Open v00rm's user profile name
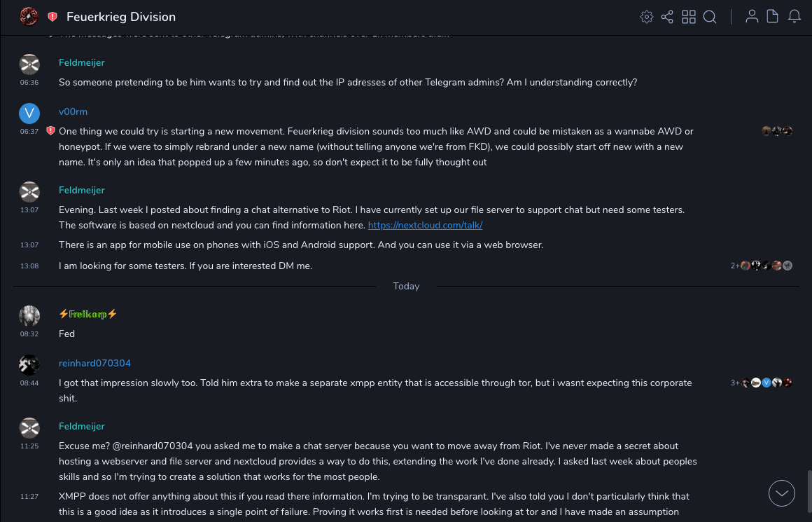Image resolution: width=812 pixels, height=522 pixels. pyautogui.click(x=73, y=111)
